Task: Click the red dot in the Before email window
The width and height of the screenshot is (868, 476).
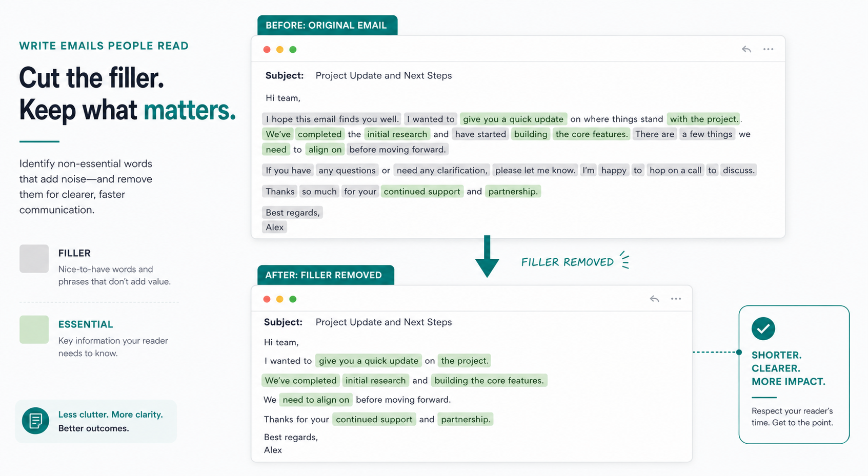Action: pos(267,50)
